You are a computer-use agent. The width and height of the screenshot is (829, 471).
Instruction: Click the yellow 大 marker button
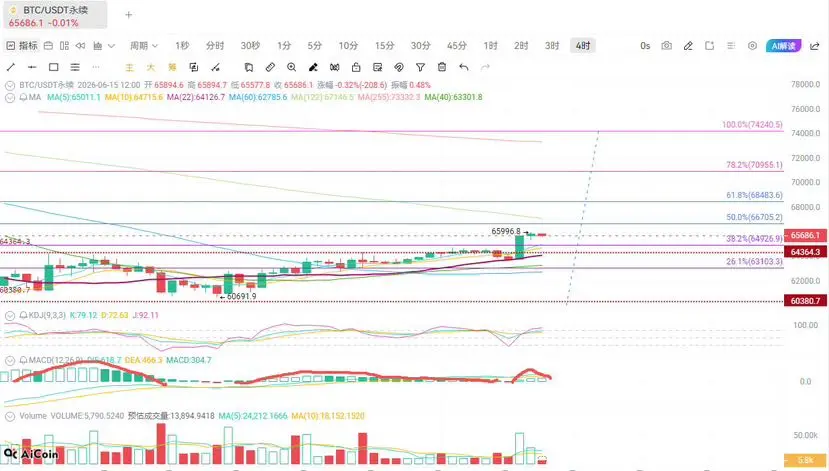(x=151, y=68)
